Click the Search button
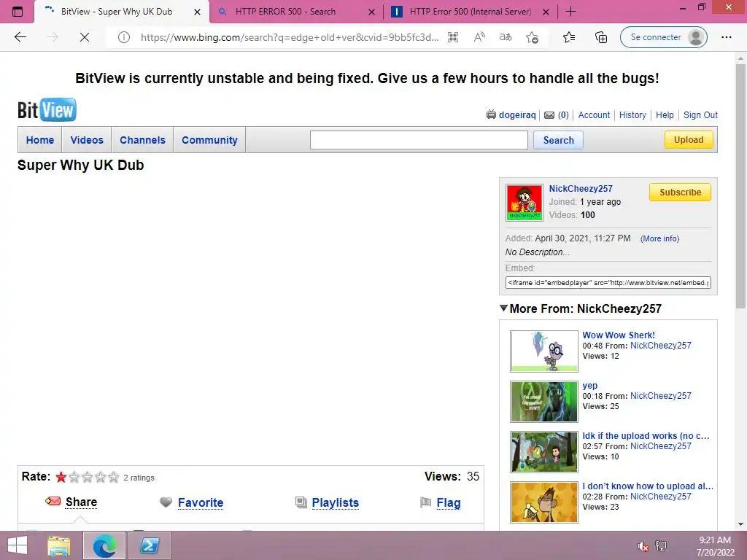 [x=558, y=140]
